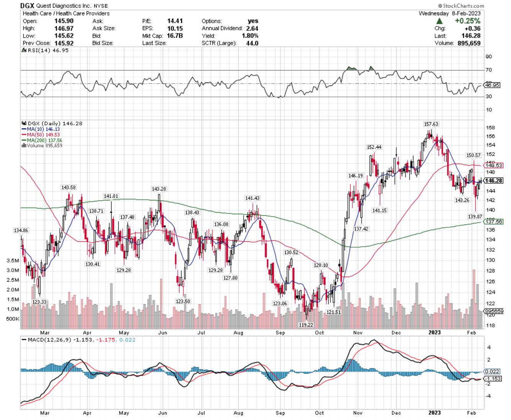
Task: Click the High price 146.97
Action: 64,28
